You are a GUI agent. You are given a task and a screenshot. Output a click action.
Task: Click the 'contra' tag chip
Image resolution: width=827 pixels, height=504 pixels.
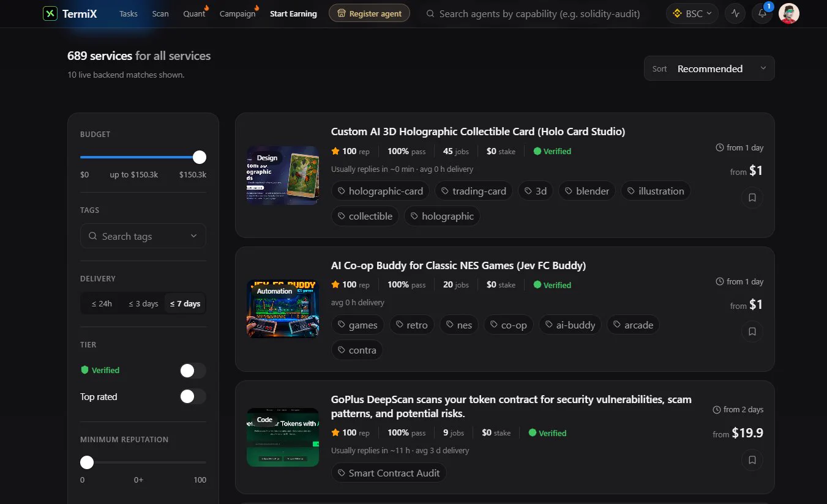click(357, 350)
